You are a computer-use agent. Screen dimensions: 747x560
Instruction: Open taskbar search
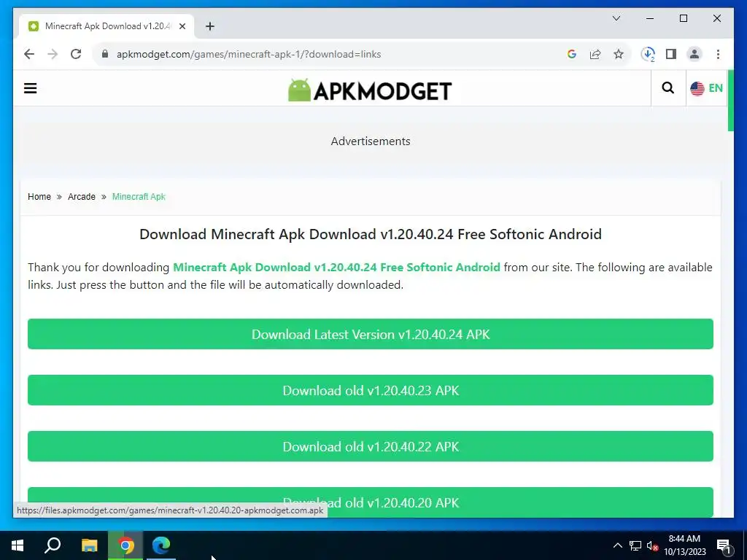click(53, 545)
